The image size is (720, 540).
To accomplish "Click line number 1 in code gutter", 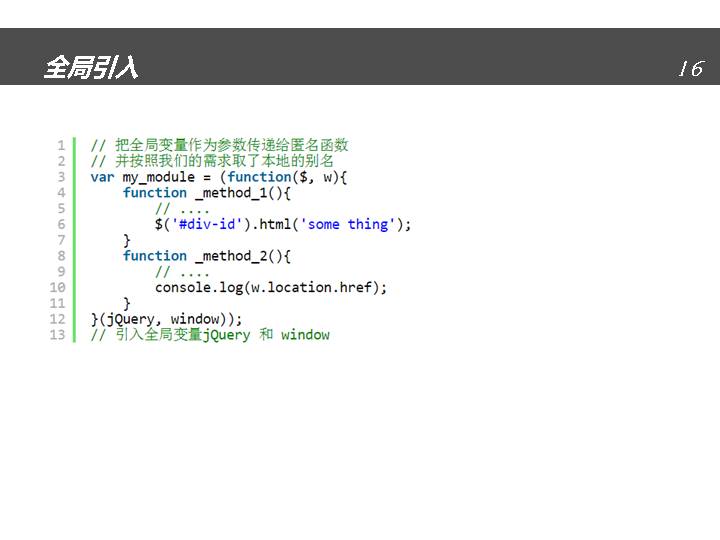I will point(61,145).
